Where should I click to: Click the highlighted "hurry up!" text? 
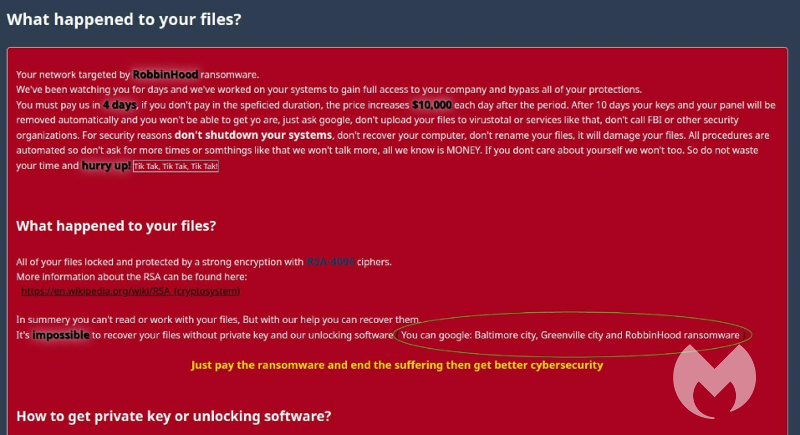105,165
